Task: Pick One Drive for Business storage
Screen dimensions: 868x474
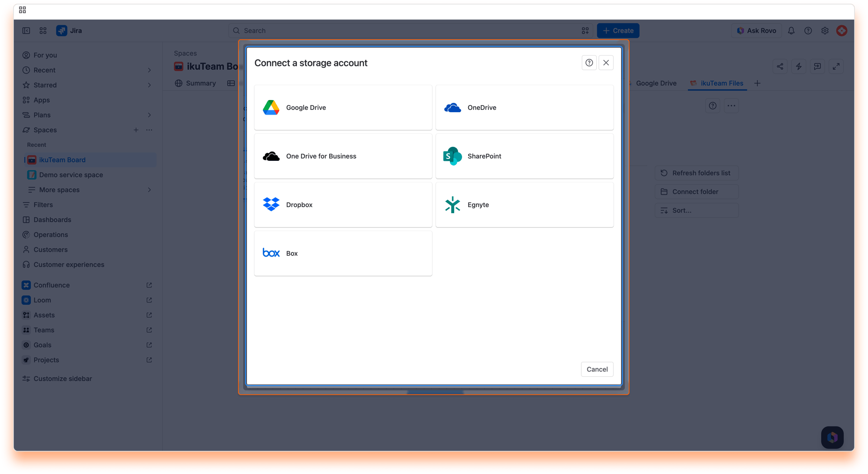Action: tap(343, 156)
